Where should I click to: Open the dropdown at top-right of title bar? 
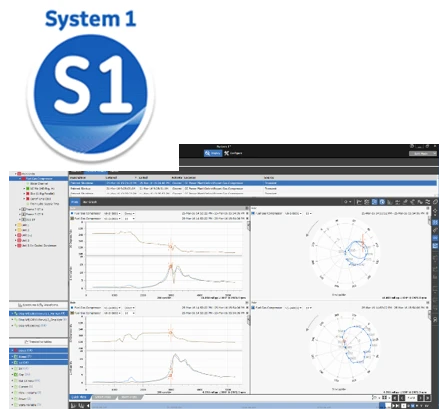click(423, 153)
